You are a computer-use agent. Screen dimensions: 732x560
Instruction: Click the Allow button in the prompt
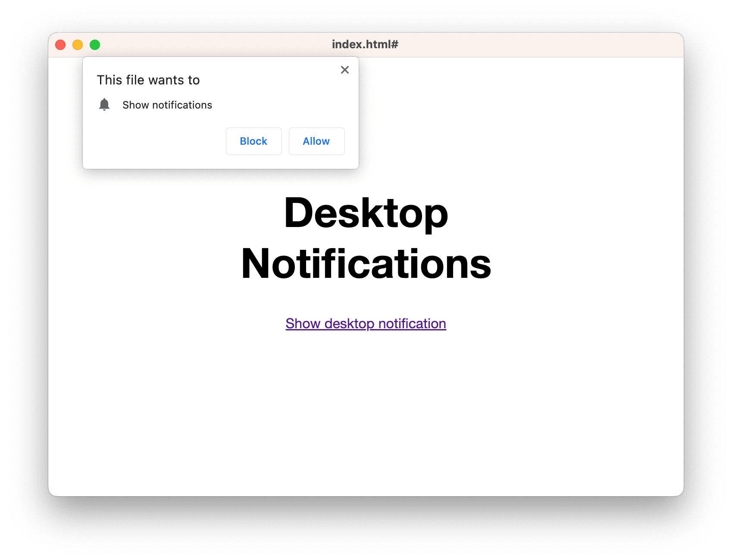click(316, 141)
